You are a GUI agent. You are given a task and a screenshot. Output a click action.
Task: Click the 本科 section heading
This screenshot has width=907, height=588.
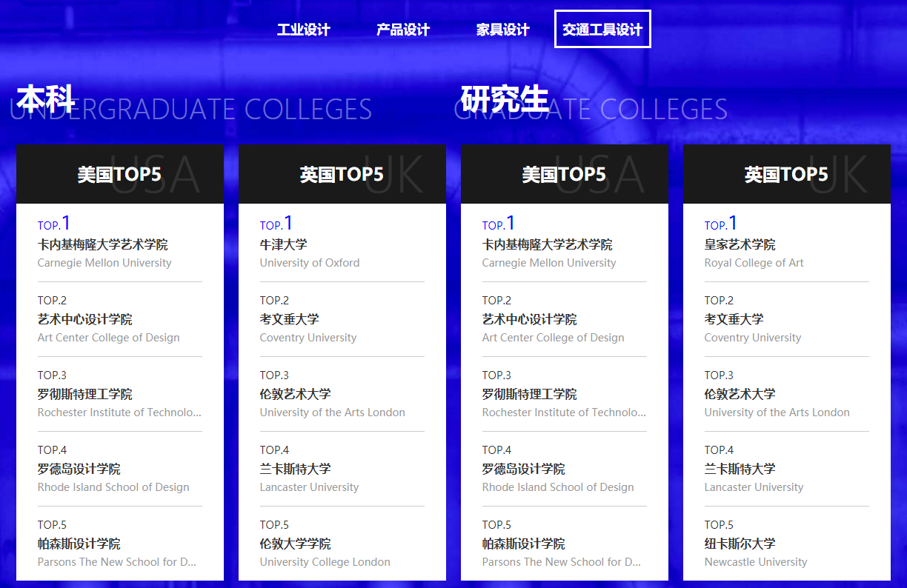click(46, 98)
